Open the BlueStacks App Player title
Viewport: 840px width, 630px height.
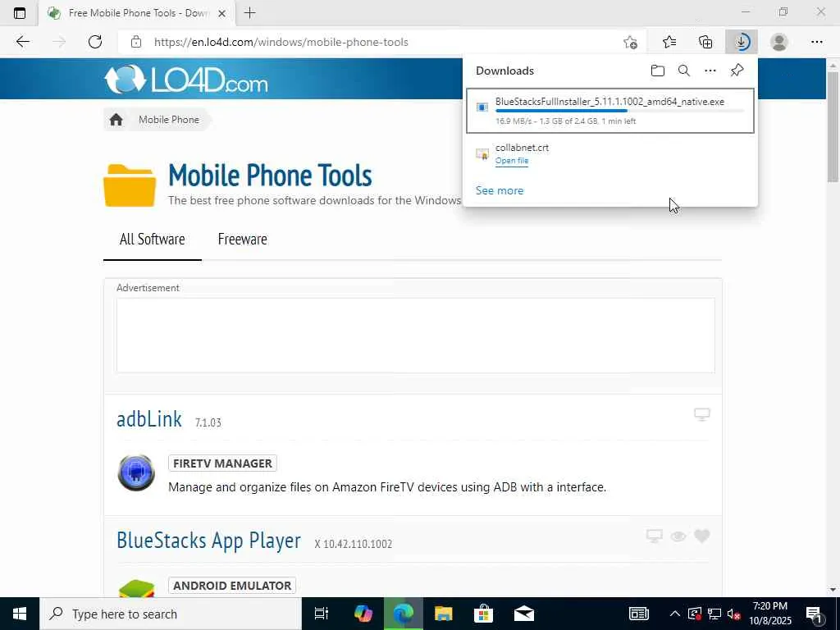click(208, 540)
